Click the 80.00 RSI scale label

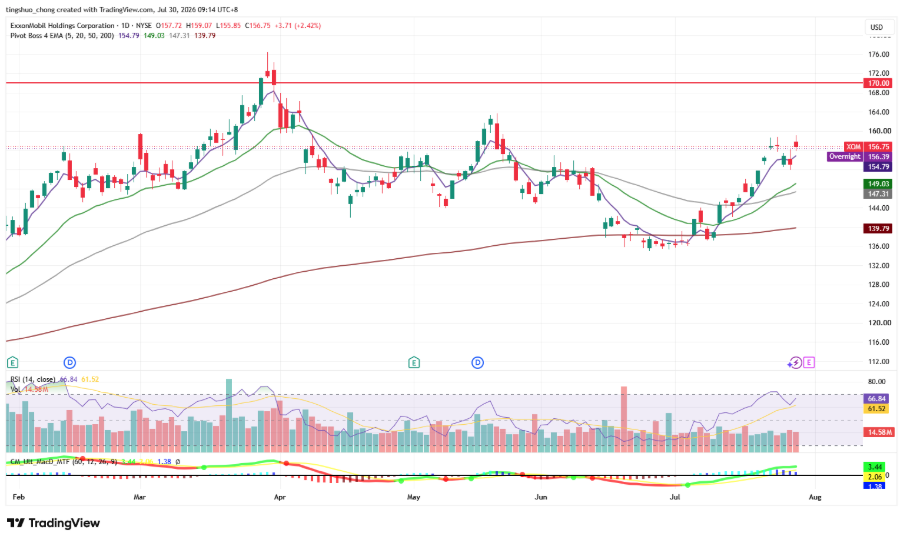(877, 382)
